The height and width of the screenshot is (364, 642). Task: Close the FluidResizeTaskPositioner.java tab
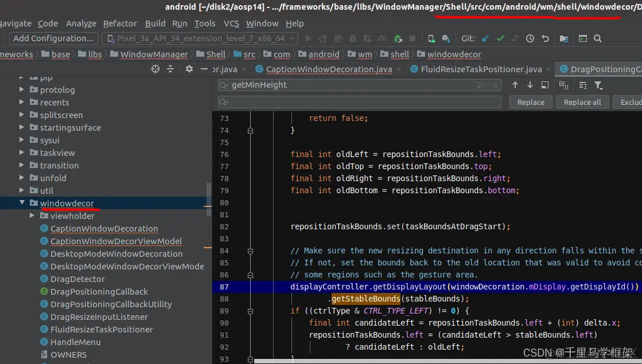click(549, 69)
